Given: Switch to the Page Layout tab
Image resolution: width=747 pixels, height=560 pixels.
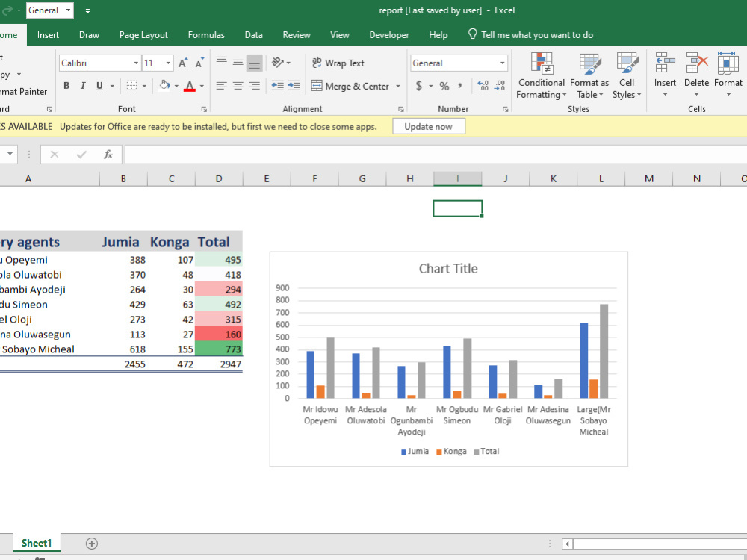Looking at the screenshot, I should tap(143, 35).
